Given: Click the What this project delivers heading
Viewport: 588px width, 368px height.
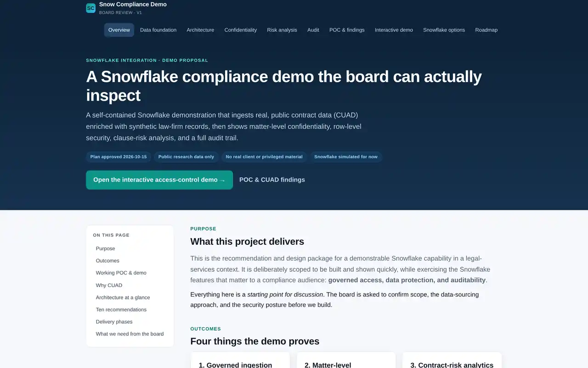Looking at the screenshot, I should click(247, 241).
